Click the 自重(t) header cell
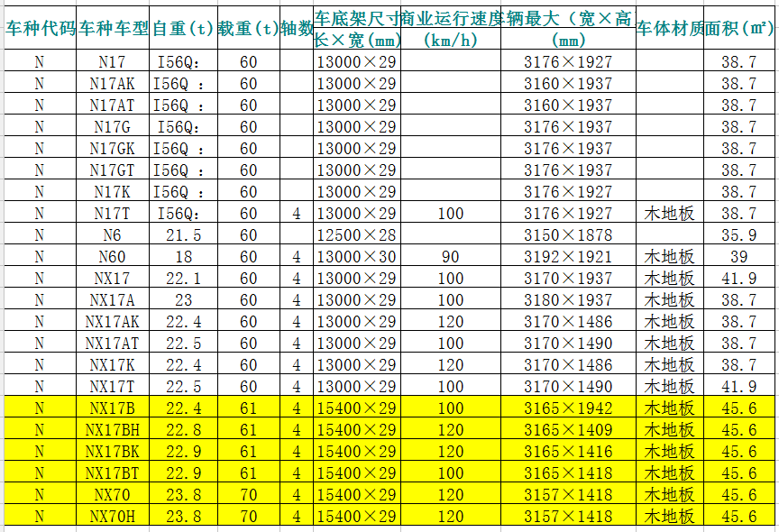 pyautogui.click(x=183, y=28)
